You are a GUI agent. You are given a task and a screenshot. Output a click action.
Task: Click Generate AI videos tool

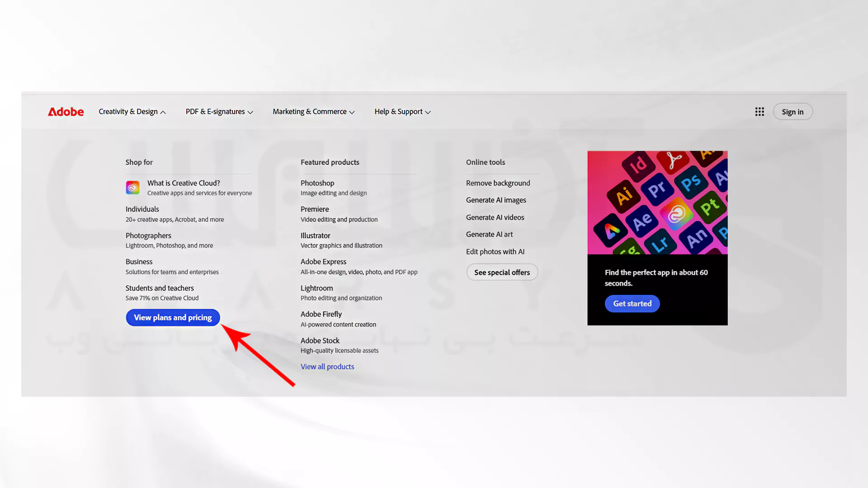[x=495, y=217]
